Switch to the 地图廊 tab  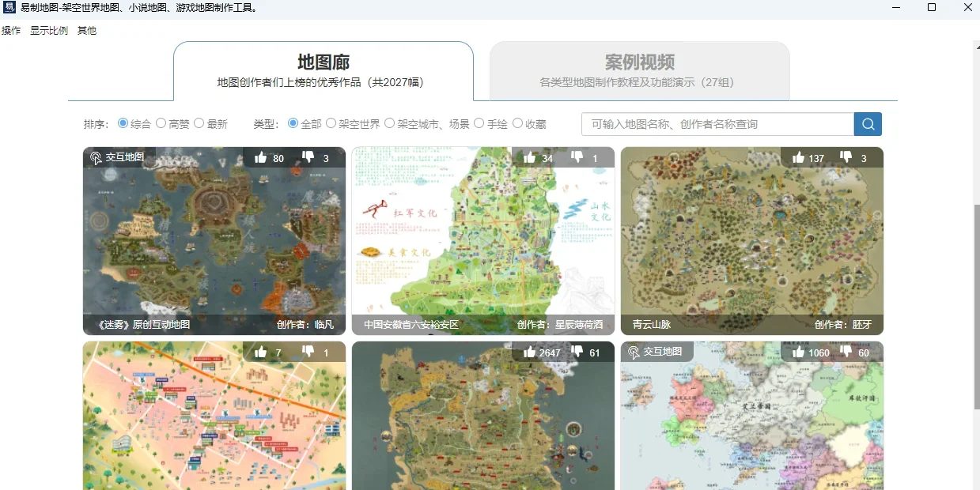click(x=324, y=71)
